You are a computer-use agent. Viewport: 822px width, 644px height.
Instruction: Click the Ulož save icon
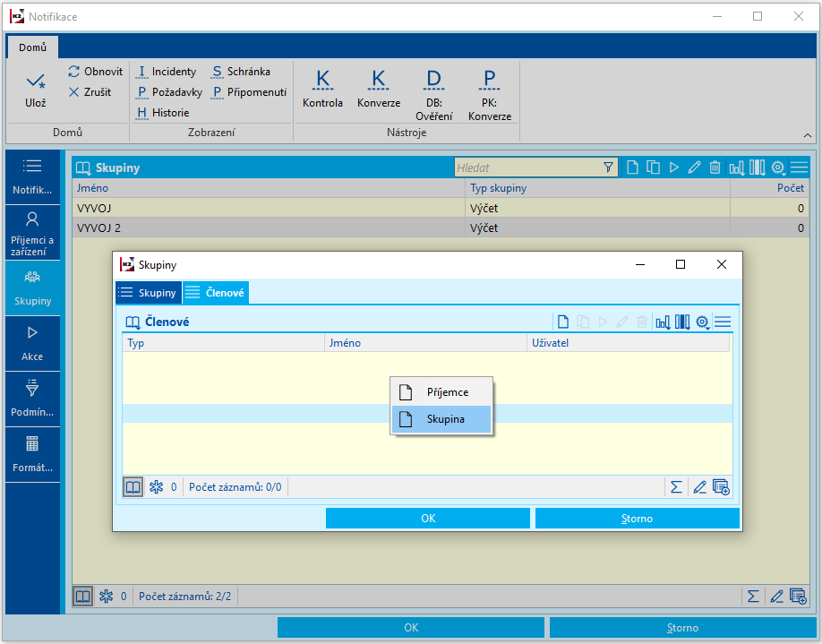pyautogui.click(x=36, y=82)
